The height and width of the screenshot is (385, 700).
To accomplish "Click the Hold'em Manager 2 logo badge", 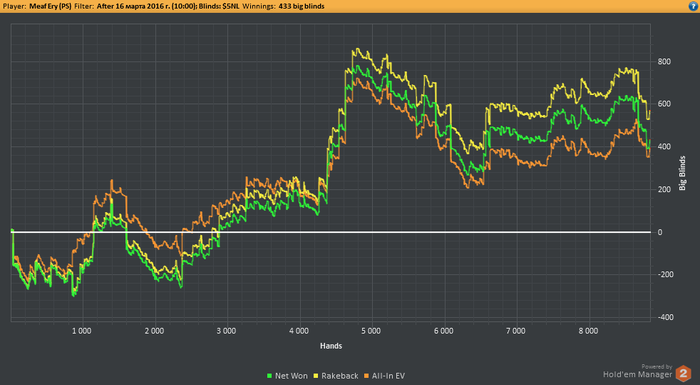I will 683,373.
